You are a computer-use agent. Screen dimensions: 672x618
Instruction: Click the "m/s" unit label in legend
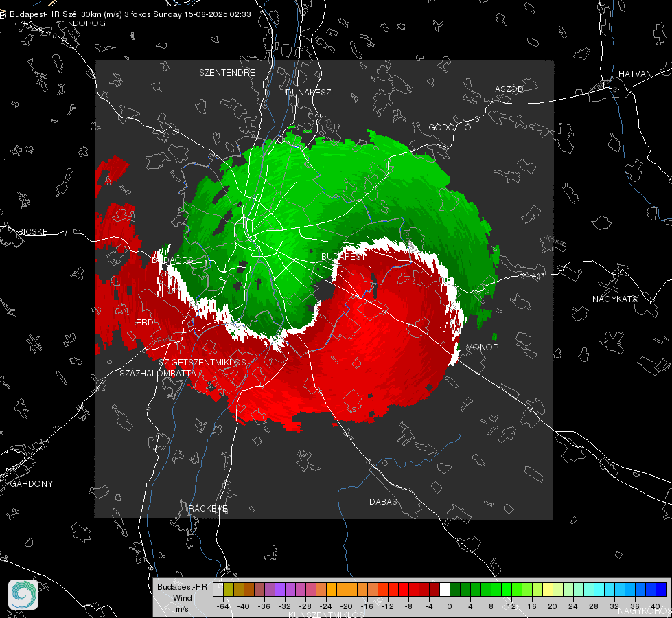click(182, 609)
